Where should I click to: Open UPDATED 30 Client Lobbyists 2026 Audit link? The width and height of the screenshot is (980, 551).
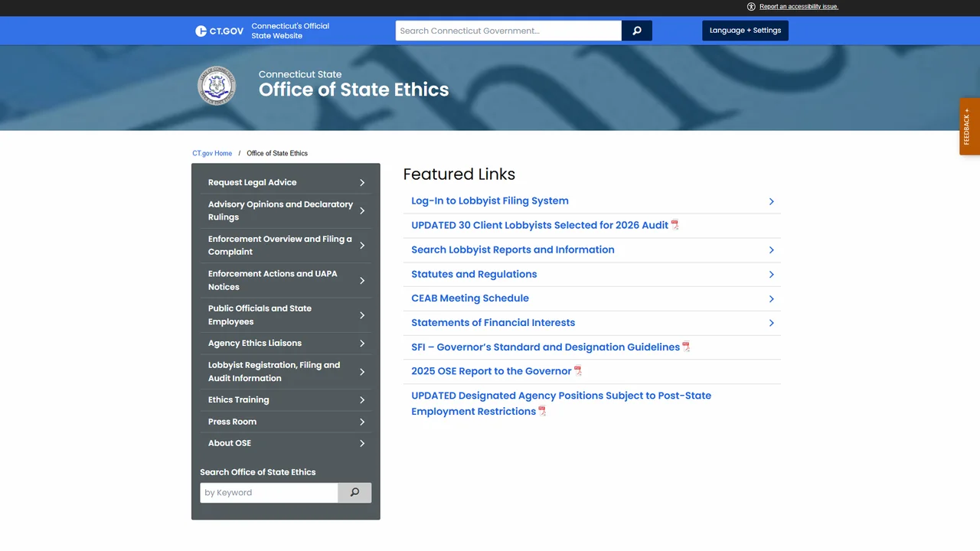(540, 225)
